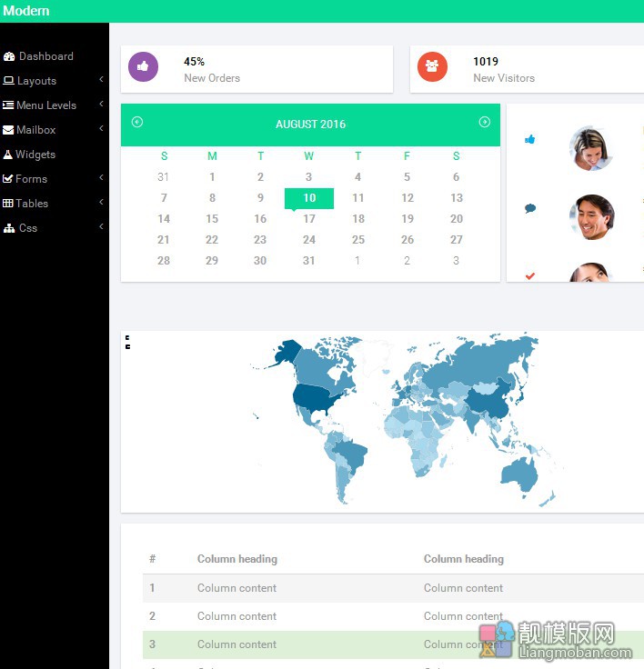Select August 17 in the calendar

[x=309, y=219]
